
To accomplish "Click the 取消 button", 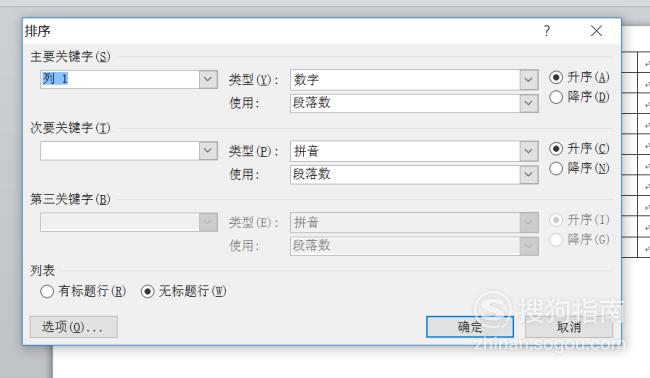I will [x=569, y=327].
